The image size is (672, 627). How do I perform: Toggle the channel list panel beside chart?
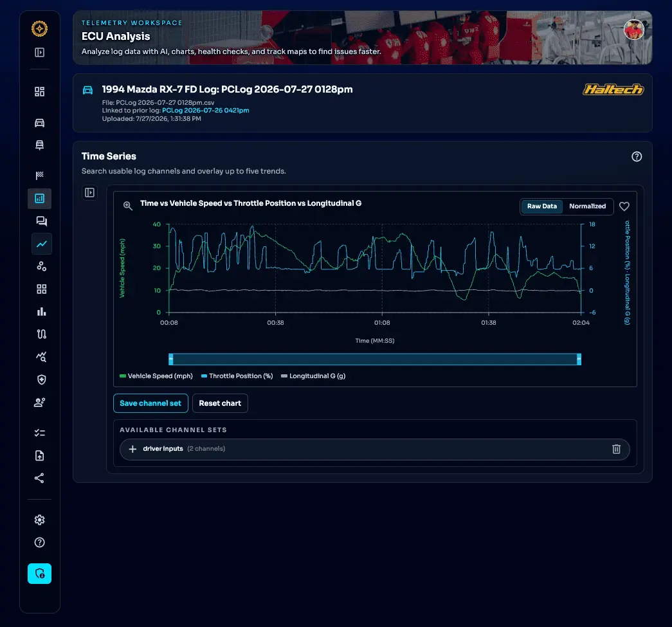click(x=89, y=192)
